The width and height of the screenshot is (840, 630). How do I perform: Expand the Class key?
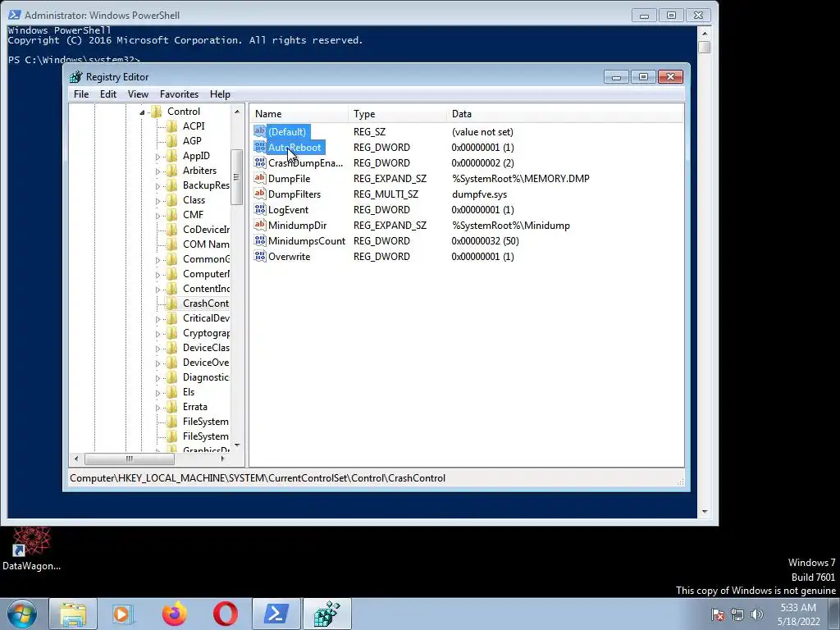(157, 201)
